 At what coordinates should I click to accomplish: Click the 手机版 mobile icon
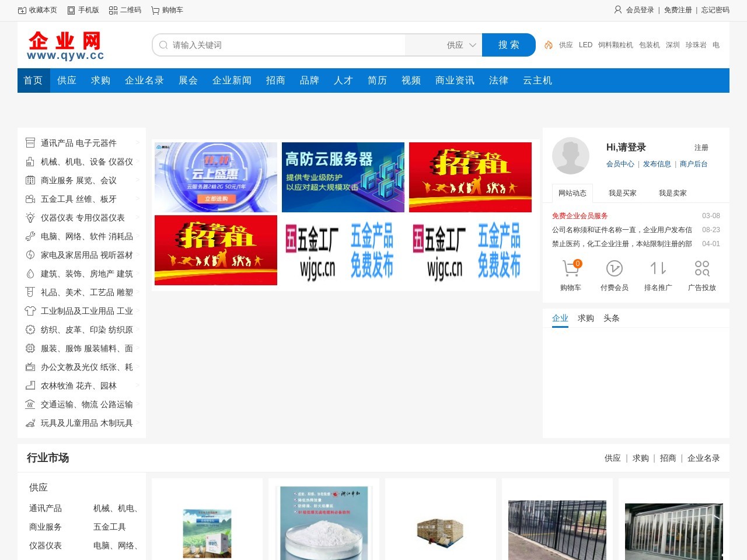71,10
